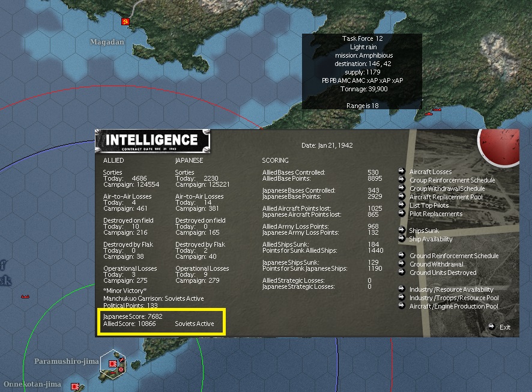Click 'Political Points: 133' text
Screen dimensions: 532x392
130,306
